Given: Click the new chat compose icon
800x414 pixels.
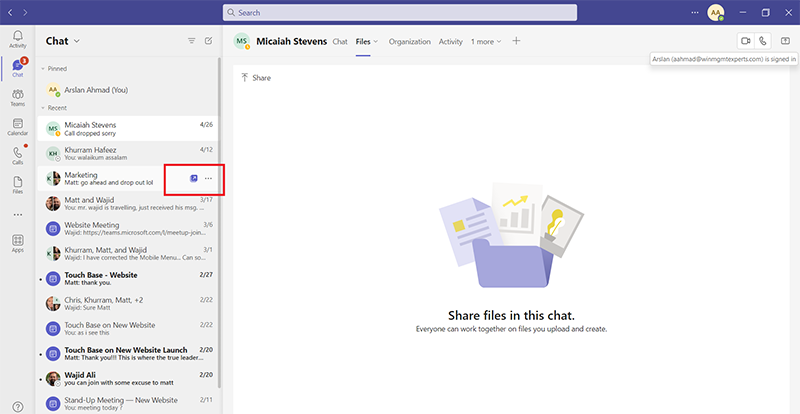Looking at the screenshot, I should pos(209,41).
